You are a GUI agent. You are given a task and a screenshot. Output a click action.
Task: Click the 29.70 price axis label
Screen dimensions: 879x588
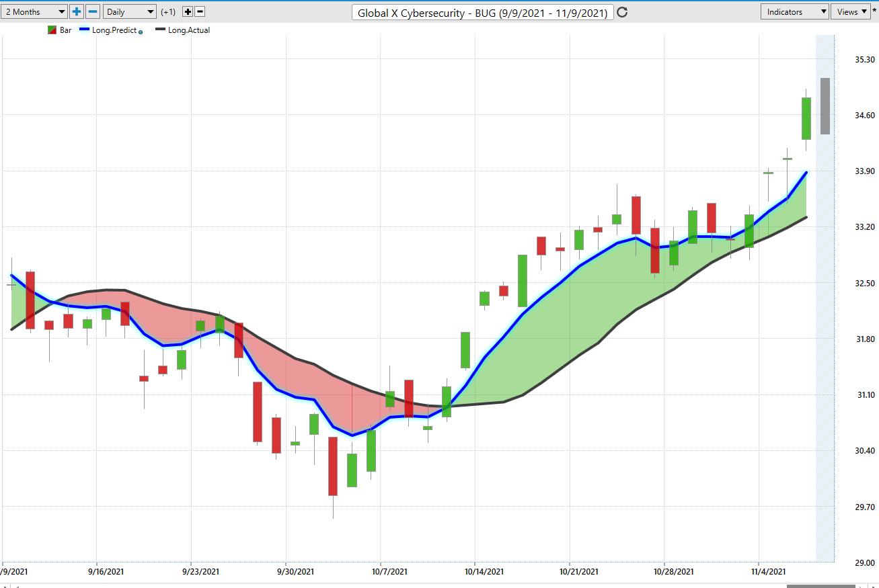click(x=864, y=507)
